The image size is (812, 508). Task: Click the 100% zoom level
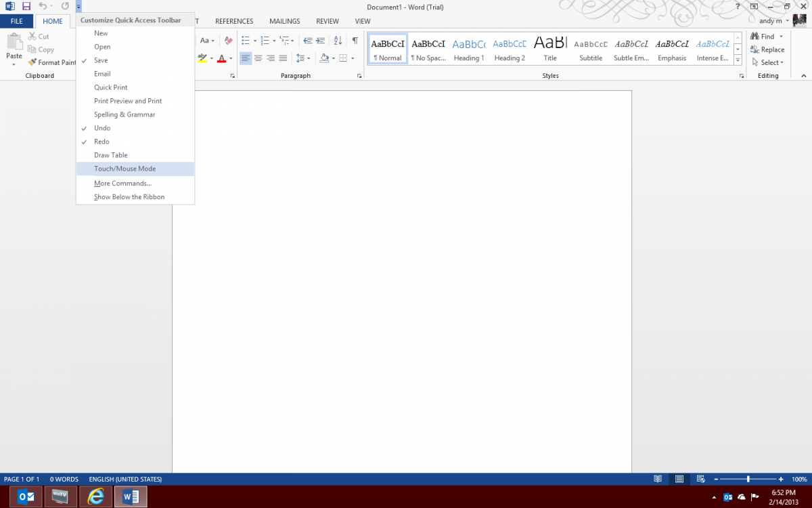(799, 479)
